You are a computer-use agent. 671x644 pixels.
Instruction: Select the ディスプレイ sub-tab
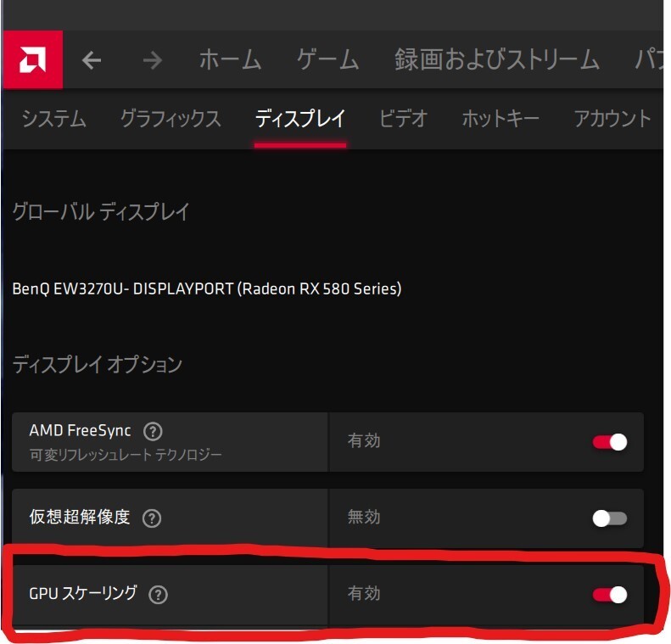click(300, 119)
